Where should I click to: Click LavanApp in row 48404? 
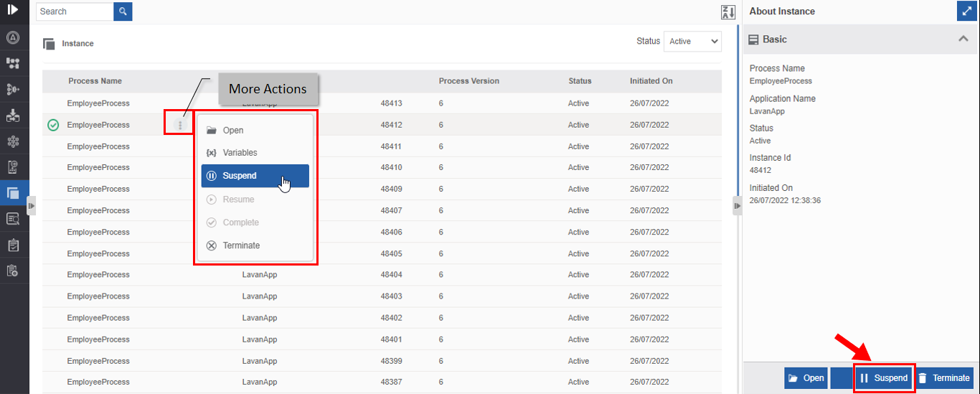(260, 275)
